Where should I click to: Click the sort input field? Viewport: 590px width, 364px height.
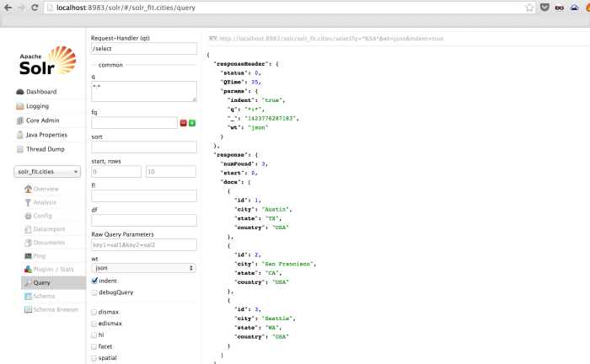(x=144, y=147)
